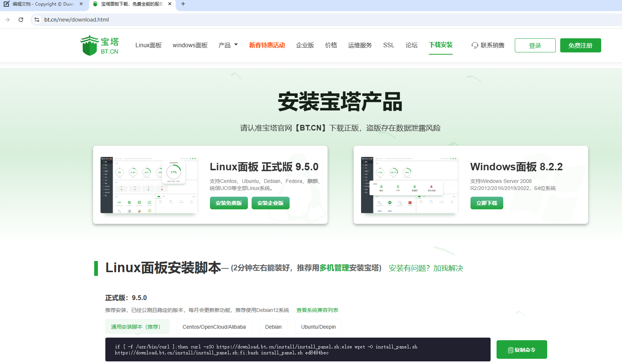The width and height of the screenshot is (622, 364).
Task: Click the headset icon beside 联系销售
Action: click(475, 45)
